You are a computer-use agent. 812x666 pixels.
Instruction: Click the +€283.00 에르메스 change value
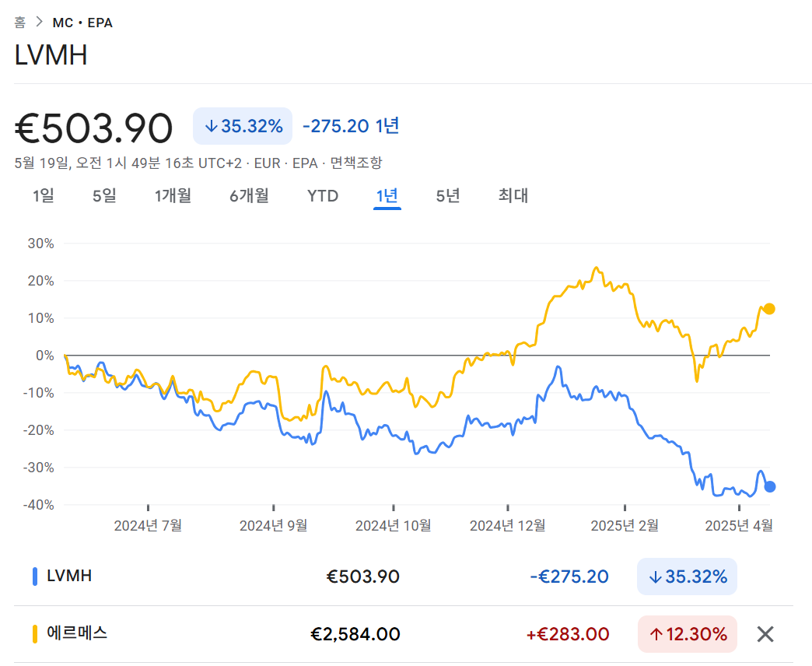coord(568,634)
